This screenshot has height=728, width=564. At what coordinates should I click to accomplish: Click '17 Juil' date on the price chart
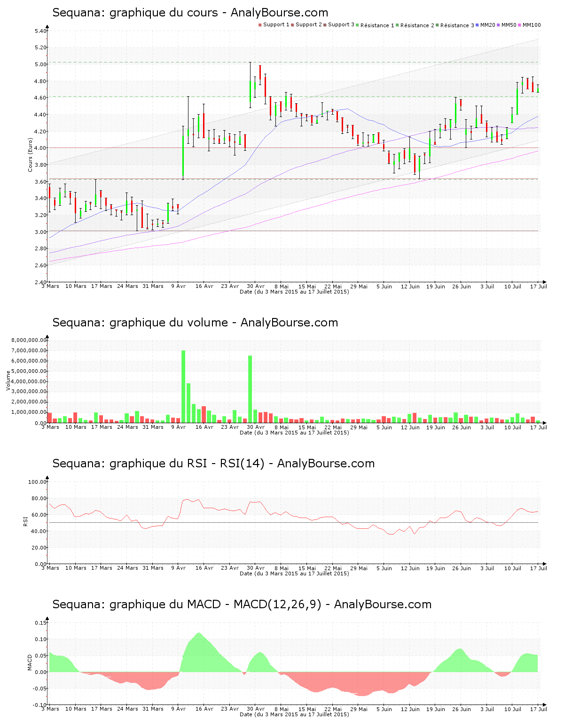point(539,286)
